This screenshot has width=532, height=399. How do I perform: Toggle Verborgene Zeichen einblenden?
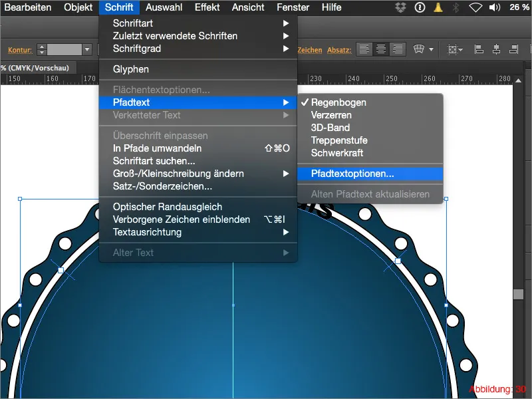(198, 219)
